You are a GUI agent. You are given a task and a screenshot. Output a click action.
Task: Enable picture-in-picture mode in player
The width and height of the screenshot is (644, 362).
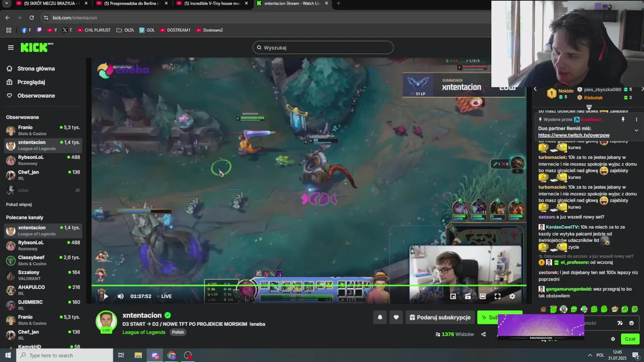pyautogui.click(x=453, y=296)
